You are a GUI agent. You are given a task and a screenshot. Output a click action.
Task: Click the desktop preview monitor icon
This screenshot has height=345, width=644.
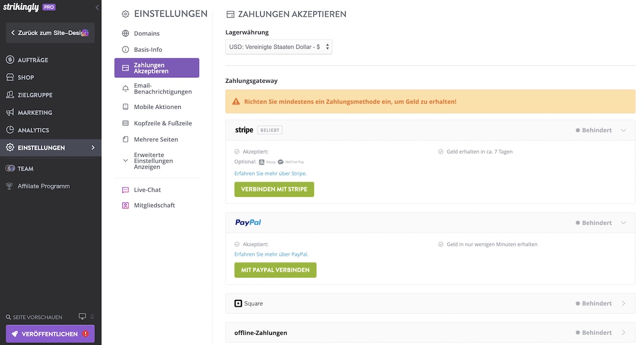click(82, 317)
